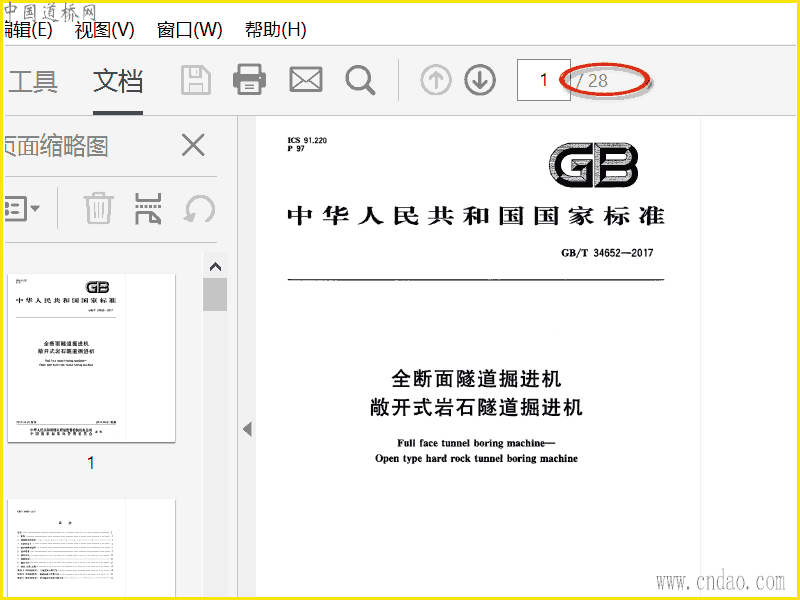The height and width of the screenshot is (600, 800).
Task: Open the 窗口(W) menu
Action: tap(189, 30)
